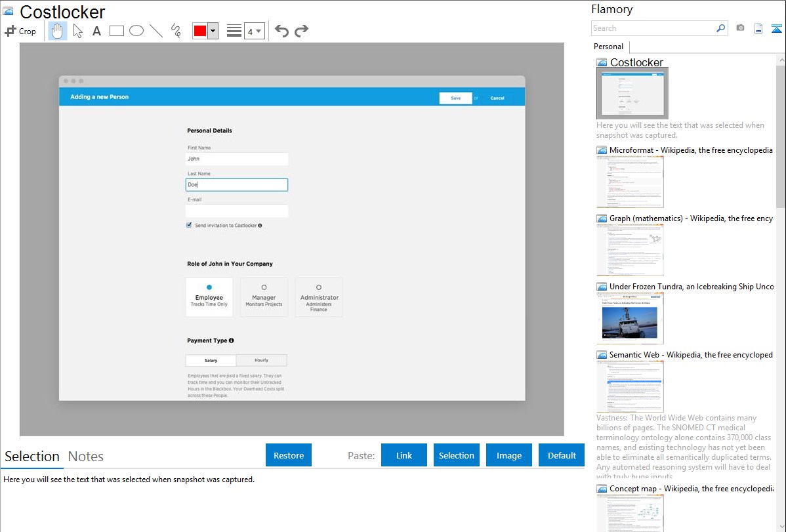Undo the last annotation
Viewport: 786px width, 532px height.
click(x=281, y=31)
